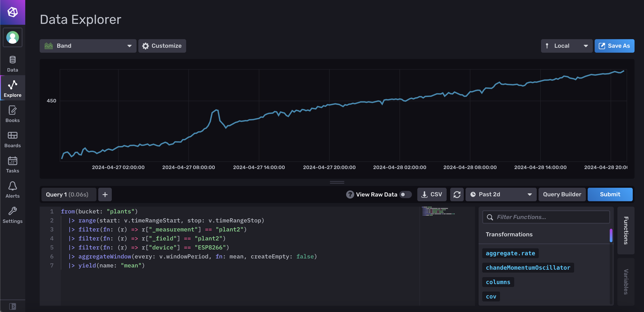Click the panel resize handle below chart
The height and width of the screenshot is (312, 644).
click(x=337, y=182)
